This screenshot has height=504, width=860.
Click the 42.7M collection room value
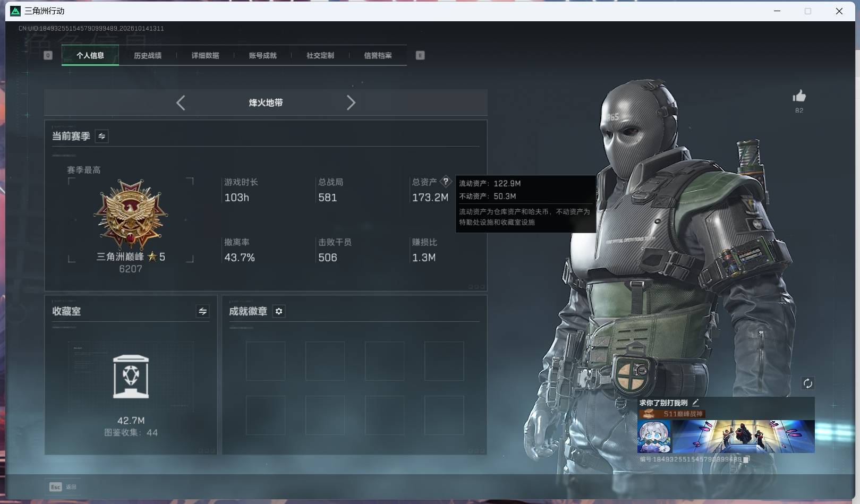pos(131,421)
